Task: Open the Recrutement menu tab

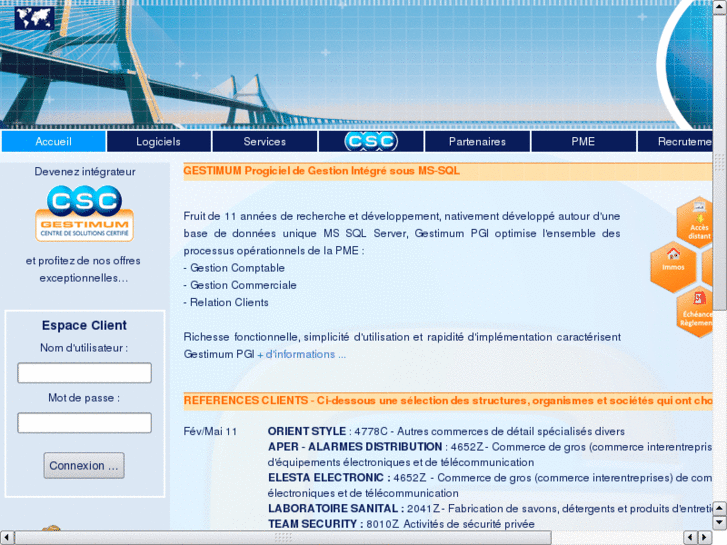Action: 676,141
